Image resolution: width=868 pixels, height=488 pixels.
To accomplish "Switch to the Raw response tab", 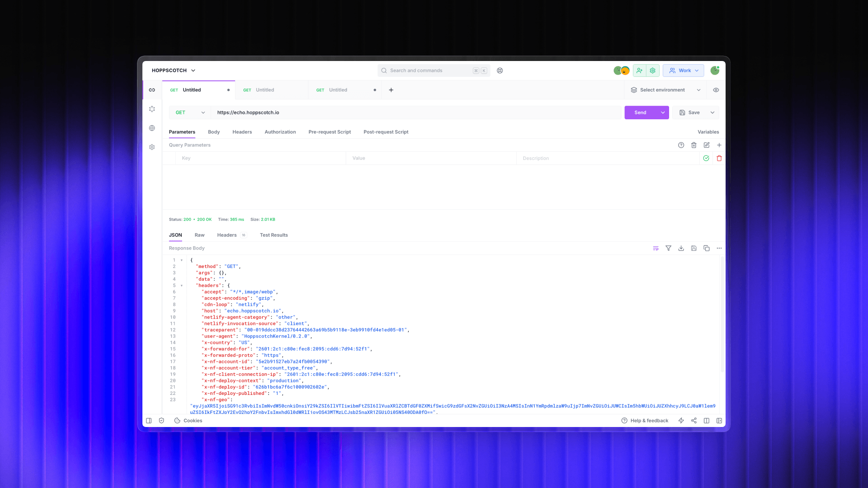I will click(199, 235).
